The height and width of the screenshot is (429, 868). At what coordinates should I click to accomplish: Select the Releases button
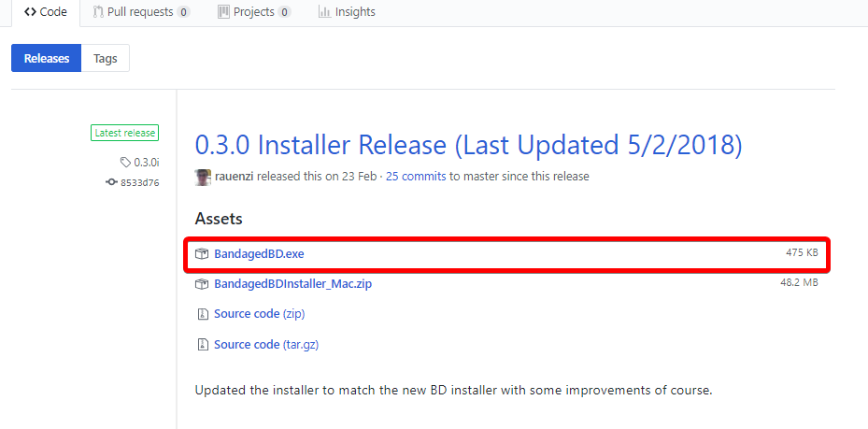click(47, 58)
